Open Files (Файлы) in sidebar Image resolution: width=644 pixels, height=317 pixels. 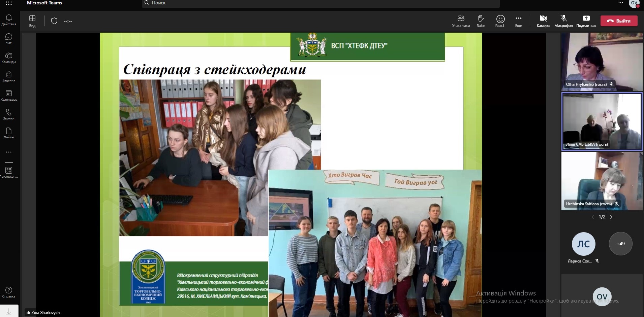pos(9,133)
